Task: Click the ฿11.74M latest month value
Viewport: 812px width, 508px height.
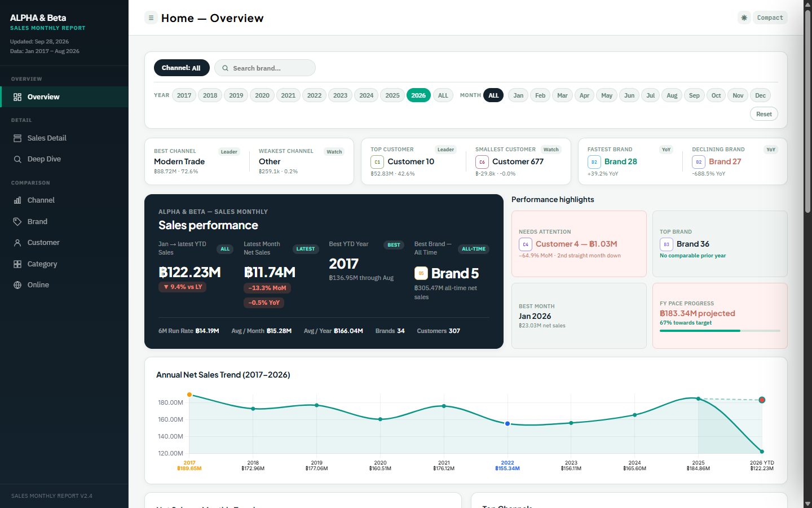Action: click(270, 272)
